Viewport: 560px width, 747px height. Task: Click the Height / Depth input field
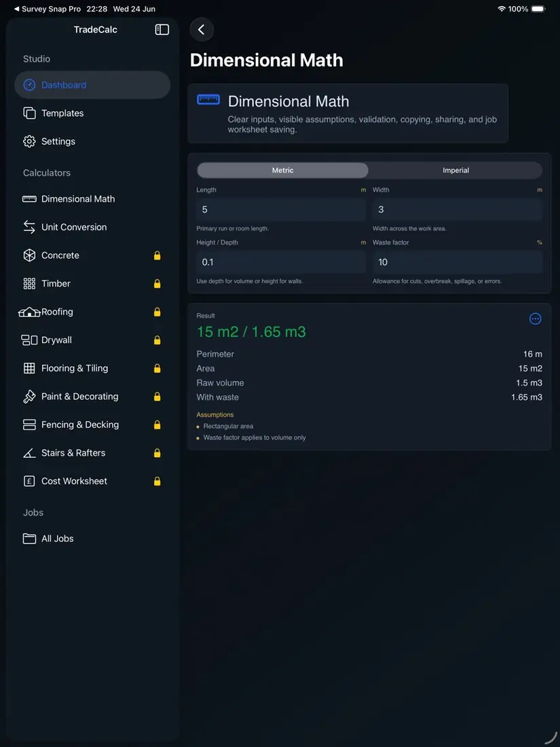(281, 262)
